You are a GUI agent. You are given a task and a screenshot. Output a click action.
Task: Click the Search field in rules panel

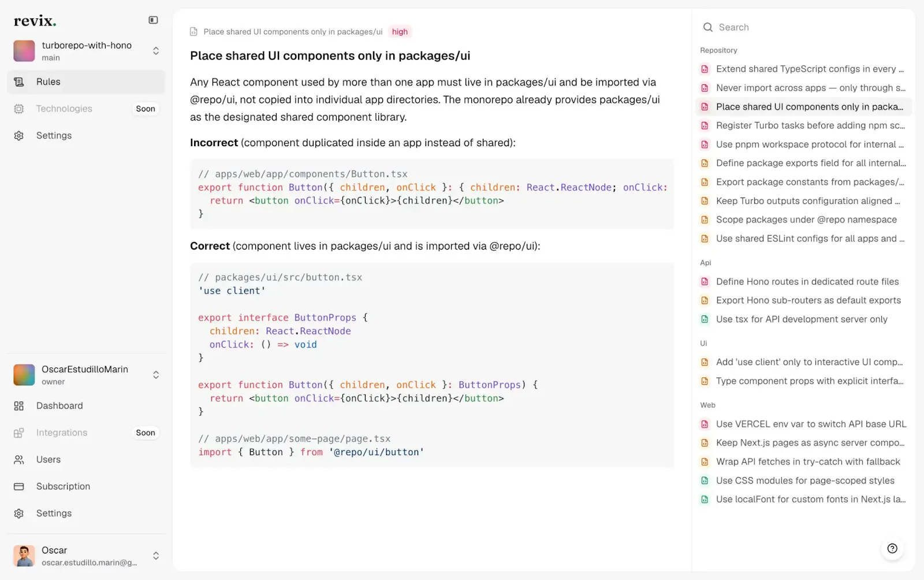pyautogui.click(x=803, y=27)
